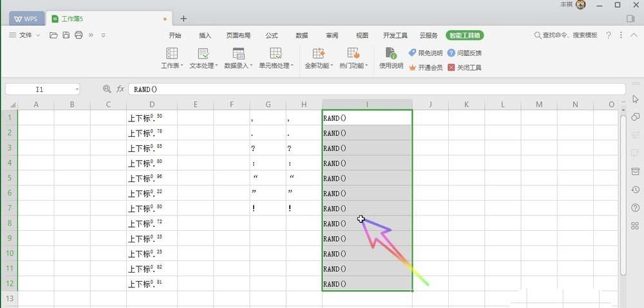The width and height of the screenshot is (644, 308).
Task: Click the zoom magnifier icon beside fx
Action: coord(107,89)
